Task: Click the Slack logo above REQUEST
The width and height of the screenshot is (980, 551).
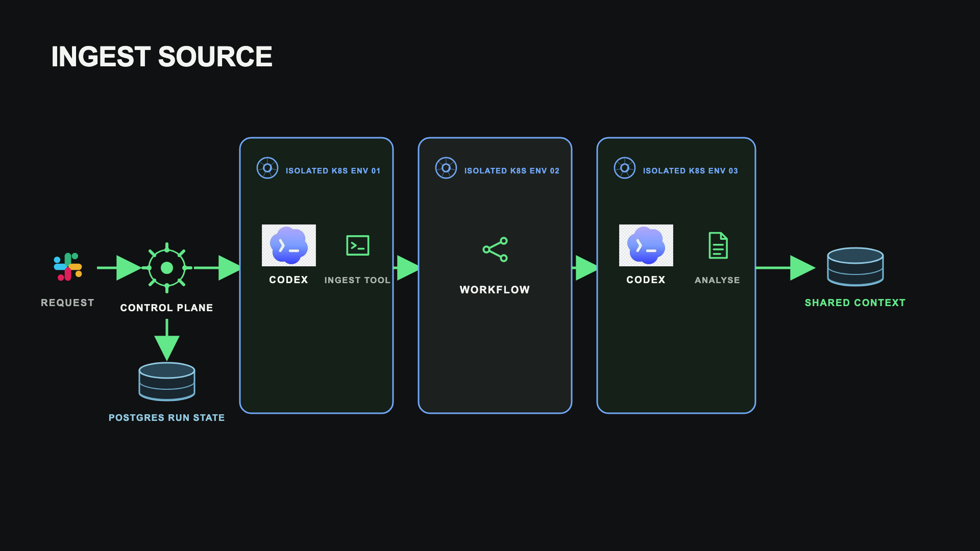Action: coord(68,267)
